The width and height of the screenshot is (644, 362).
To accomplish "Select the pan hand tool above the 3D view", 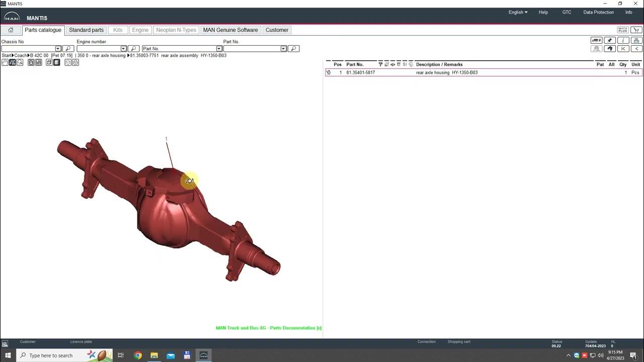I will tap(5, 62).
